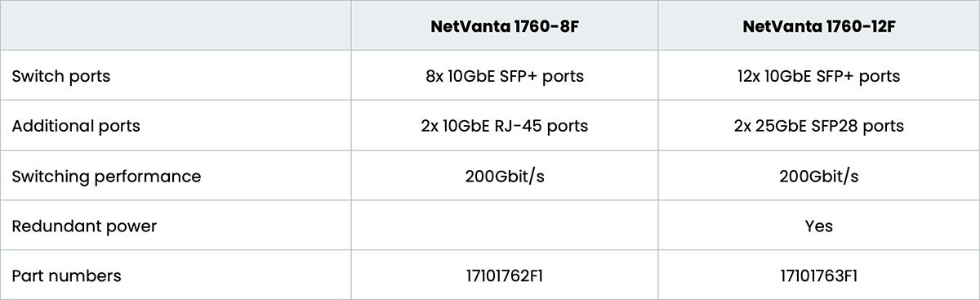Select the 2x 10GbE RJ-45 ports cell
Viewport: 980px width, 300px height.
click(x=504, y=126)
